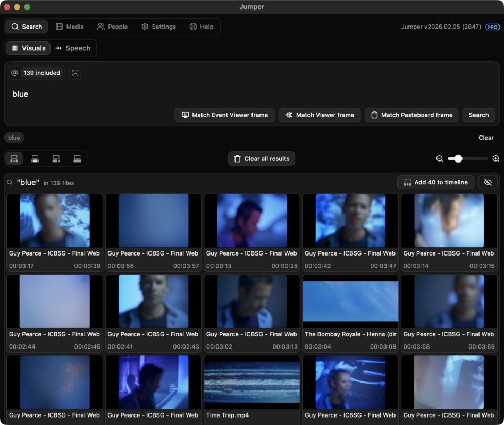
Task: Click Clear all results button
Action: (262, 159)
